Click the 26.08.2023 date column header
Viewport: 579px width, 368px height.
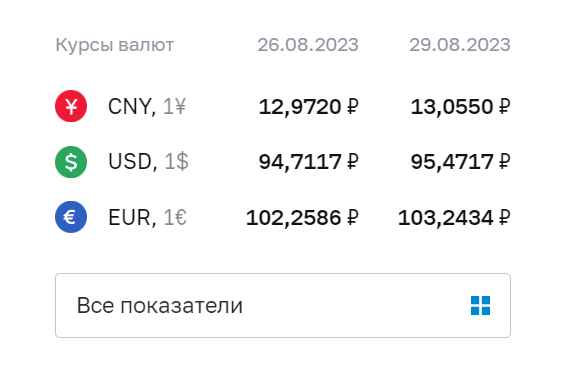[308, 45]
